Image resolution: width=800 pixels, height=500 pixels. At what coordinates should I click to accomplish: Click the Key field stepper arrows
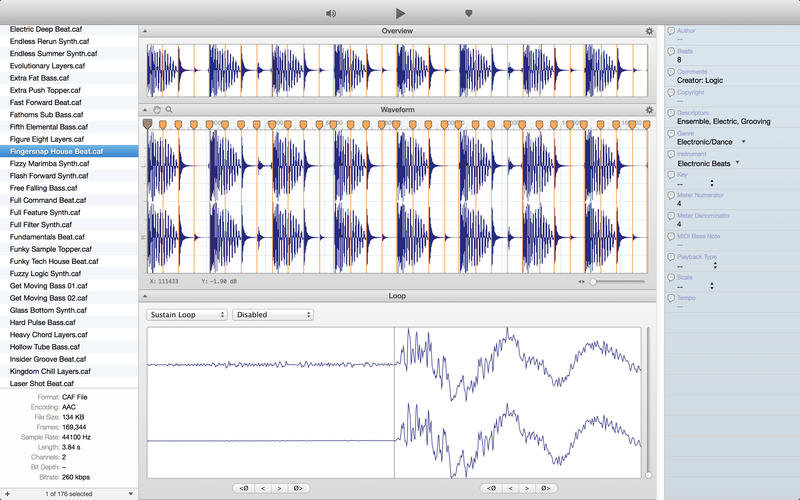pos(712,183)
